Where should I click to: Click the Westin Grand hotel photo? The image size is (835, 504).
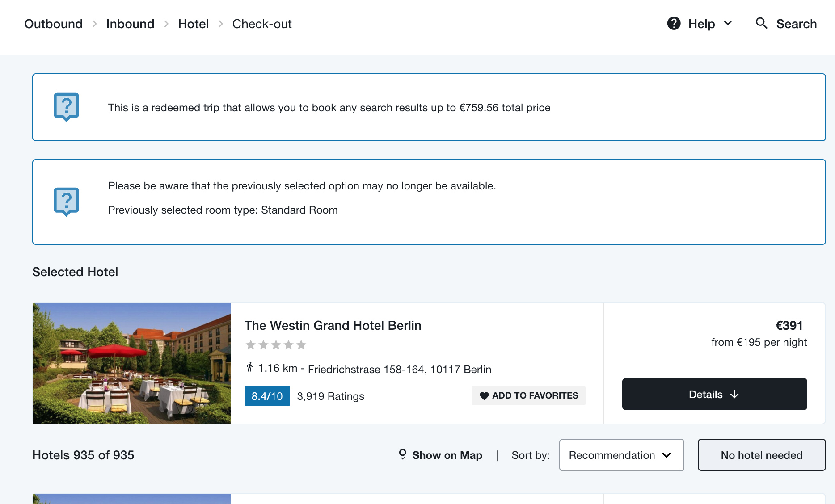click(132, 363)
